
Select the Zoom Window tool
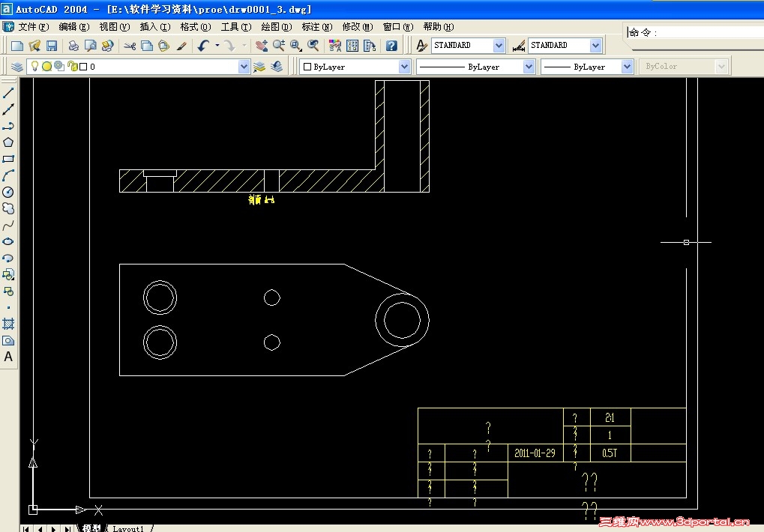[295, 46]
